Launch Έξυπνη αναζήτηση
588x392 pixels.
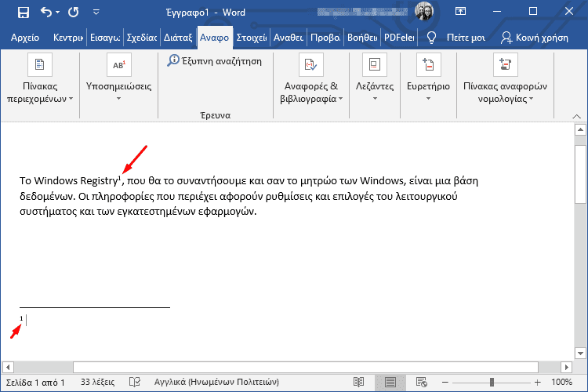pyautogui.click(x=215, y=61)
